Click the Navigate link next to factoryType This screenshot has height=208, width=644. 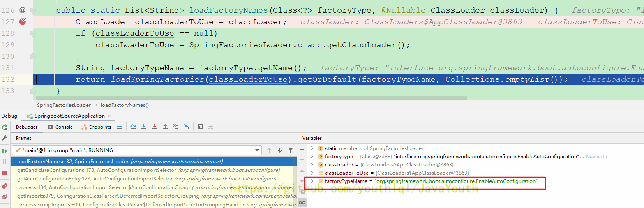click(596, 157)
